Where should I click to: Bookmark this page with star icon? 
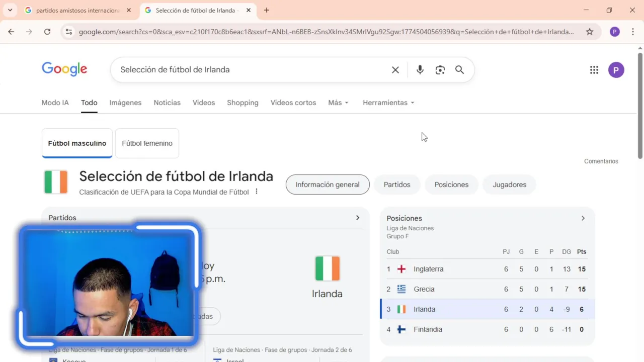590,32
